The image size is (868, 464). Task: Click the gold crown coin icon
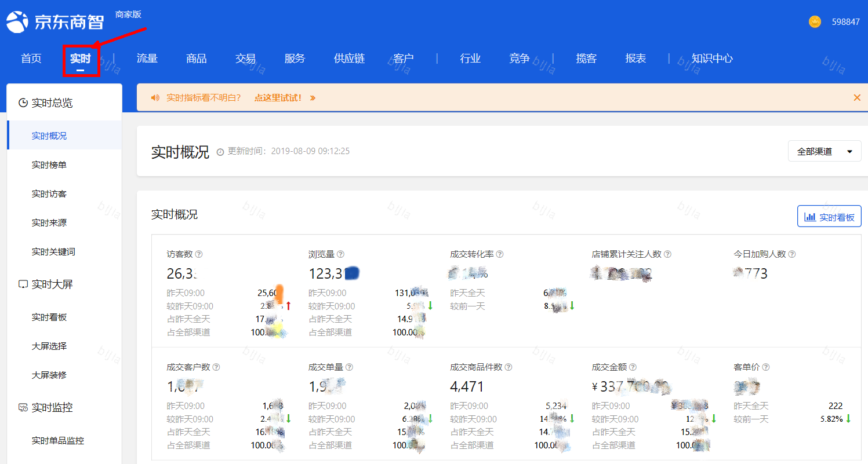click(x=815, y=21)
